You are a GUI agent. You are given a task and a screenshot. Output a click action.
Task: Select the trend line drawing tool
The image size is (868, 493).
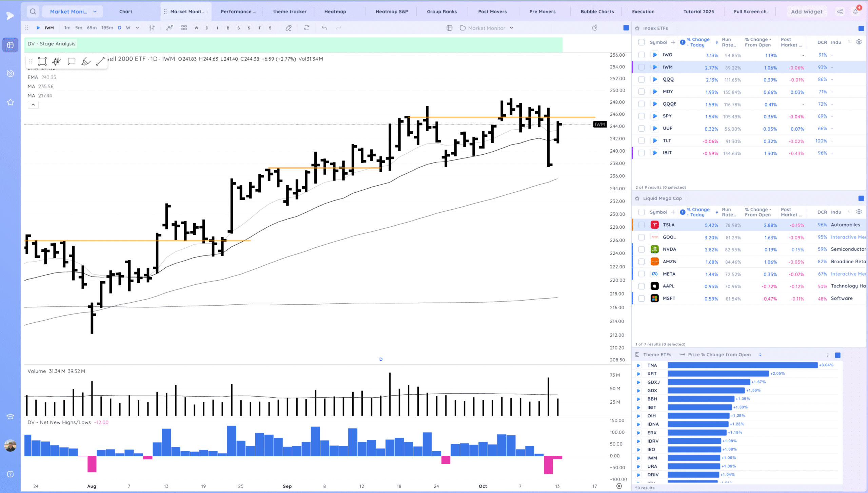pos(100,61)
